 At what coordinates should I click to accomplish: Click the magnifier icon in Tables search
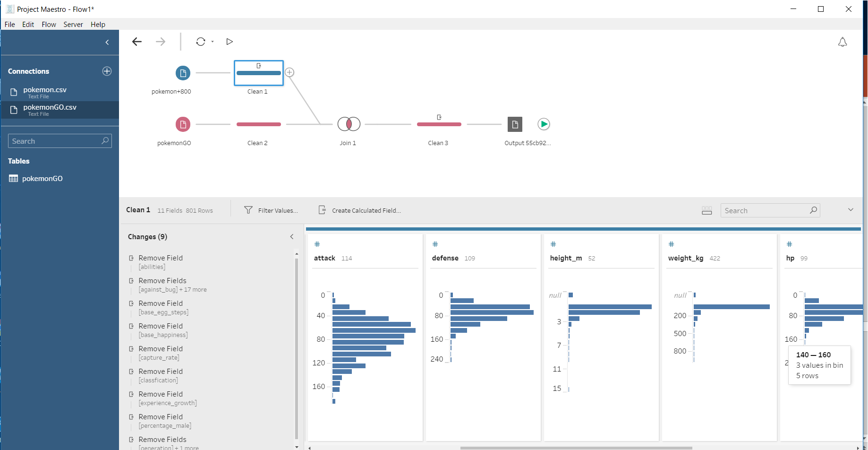point(105,141)
